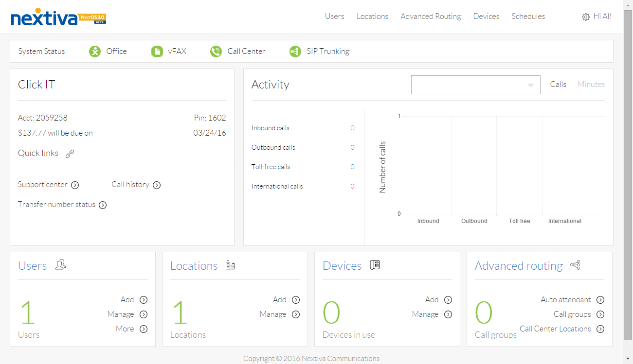This screenshot has width=633, height=364.
Task: Click the Transfer number status arrow icon
Action: (x=103, y=205)
